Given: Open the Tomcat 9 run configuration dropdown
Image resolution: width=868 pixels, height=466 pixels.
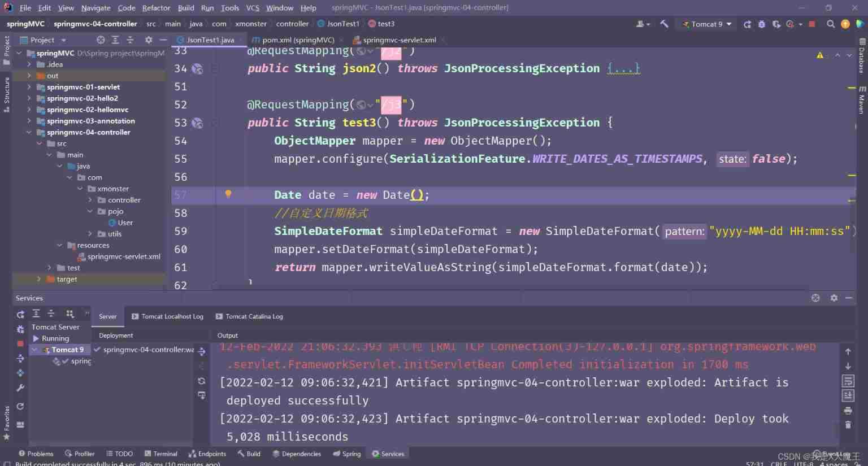Looking at the screenshot, I should (x=707, y=24).
